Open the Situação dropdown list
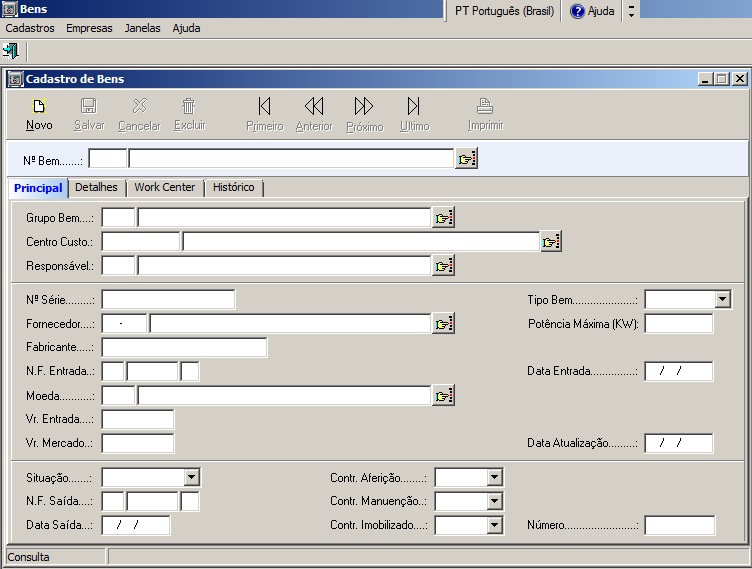The width and height of the screenshot is (752, 569). 192,478
